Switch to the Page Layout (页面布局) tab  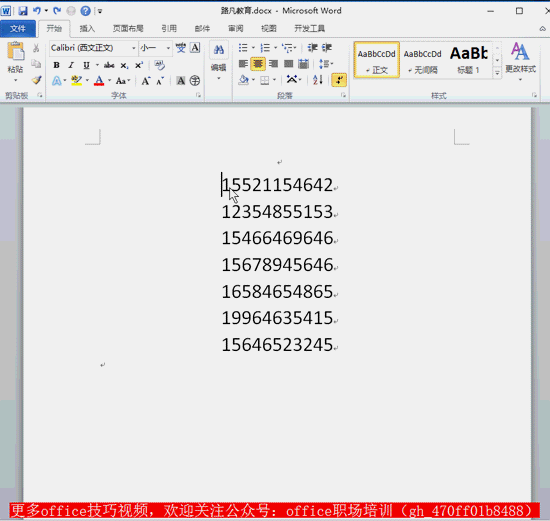click(128, 28)
